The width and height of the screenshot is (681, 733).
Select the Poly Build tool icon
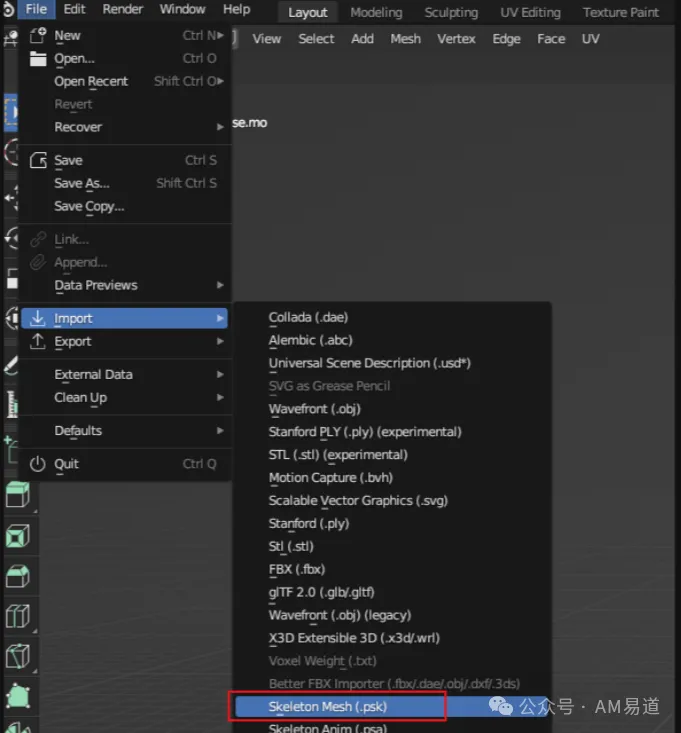[18, 697]
